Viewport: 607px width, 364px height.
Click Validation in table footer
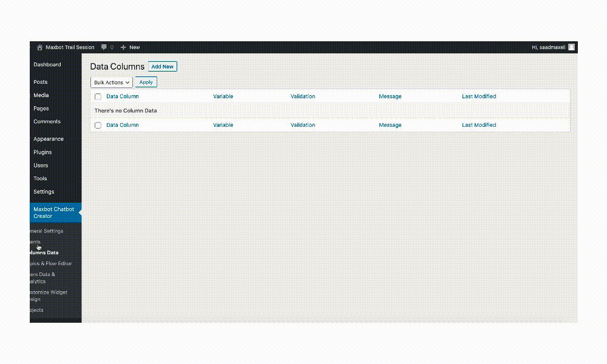(x=303, y=125)
